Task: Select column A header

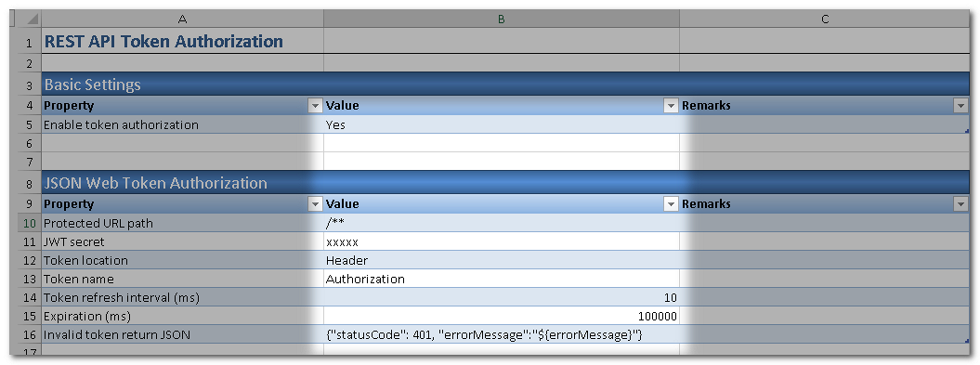Action: tap(182, 20)
